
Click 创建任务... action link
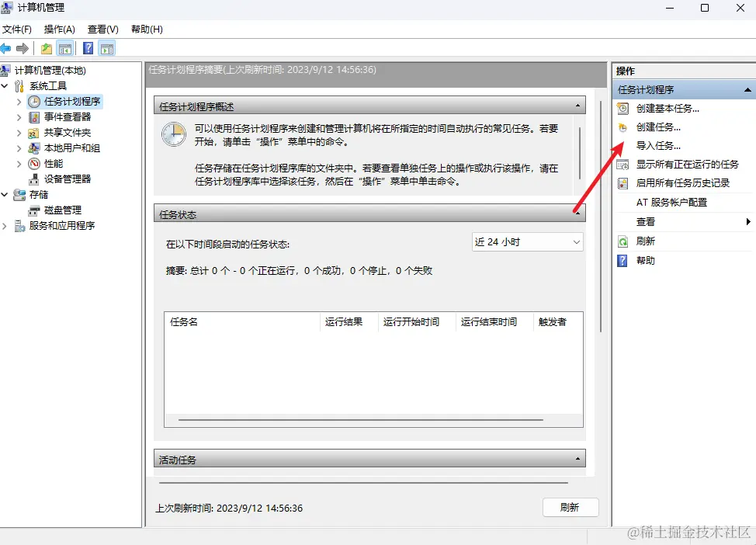658,127
